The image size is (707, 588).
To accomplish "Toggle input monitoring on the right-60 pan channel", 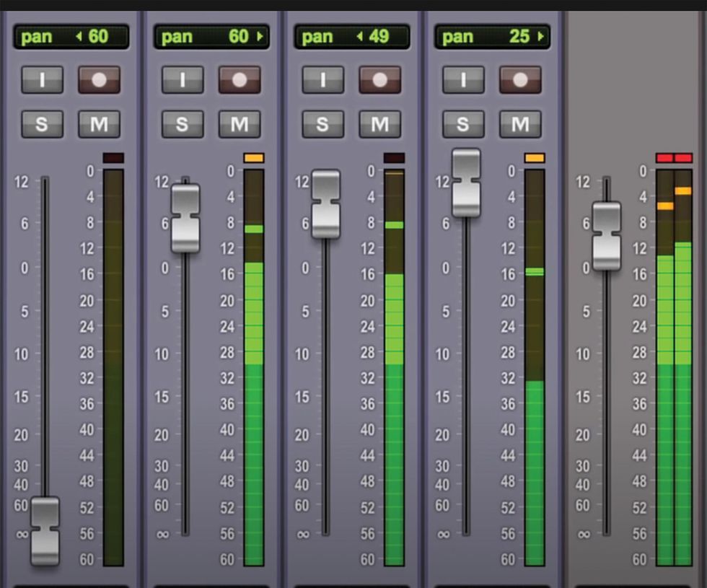I will (183, 80).
